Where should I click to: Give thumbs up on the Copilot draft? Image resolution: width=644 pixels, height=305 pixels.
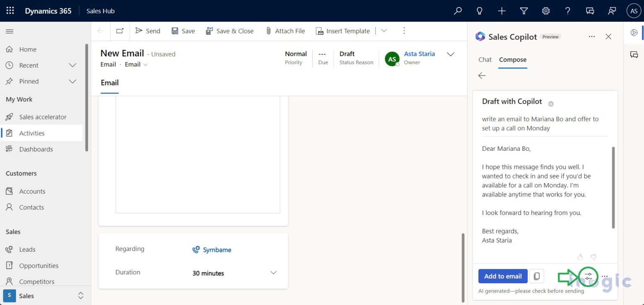point(580,257)
